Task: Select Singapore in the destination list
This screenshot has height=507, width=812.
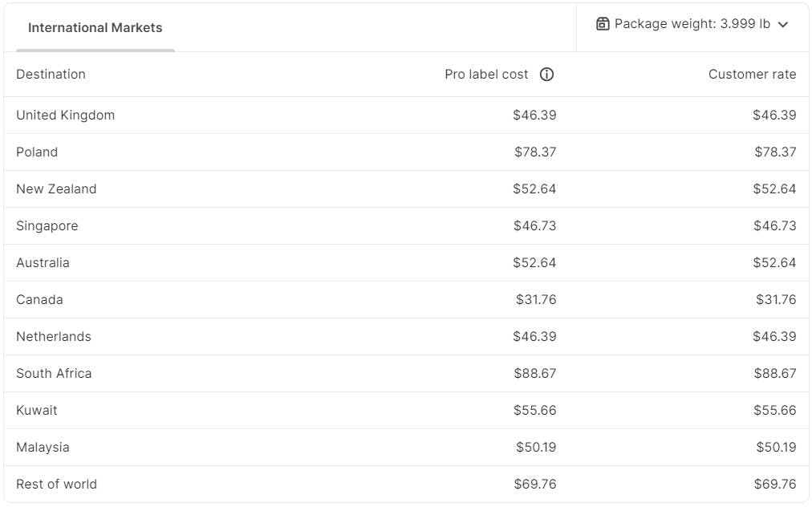Action: pos(47,226)
